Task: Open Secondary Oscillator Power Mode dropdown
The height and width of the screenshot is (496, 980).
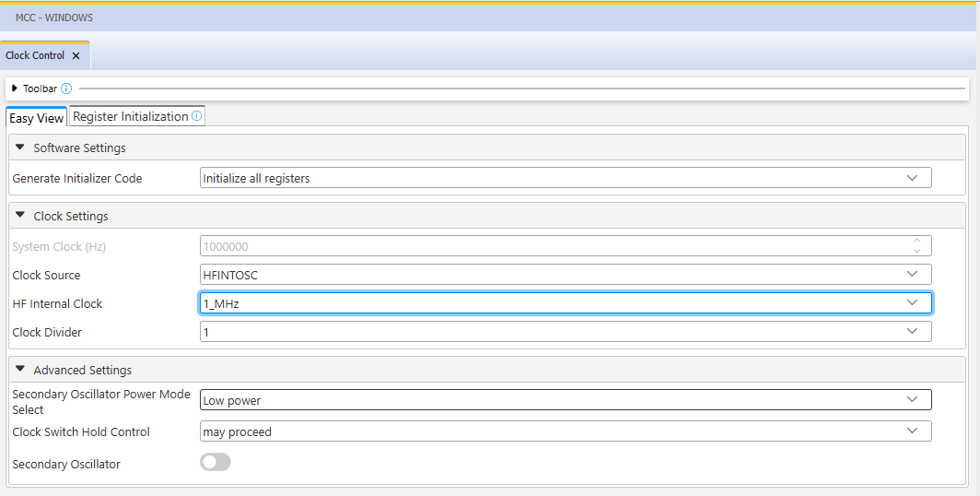Action: [565, 400]
